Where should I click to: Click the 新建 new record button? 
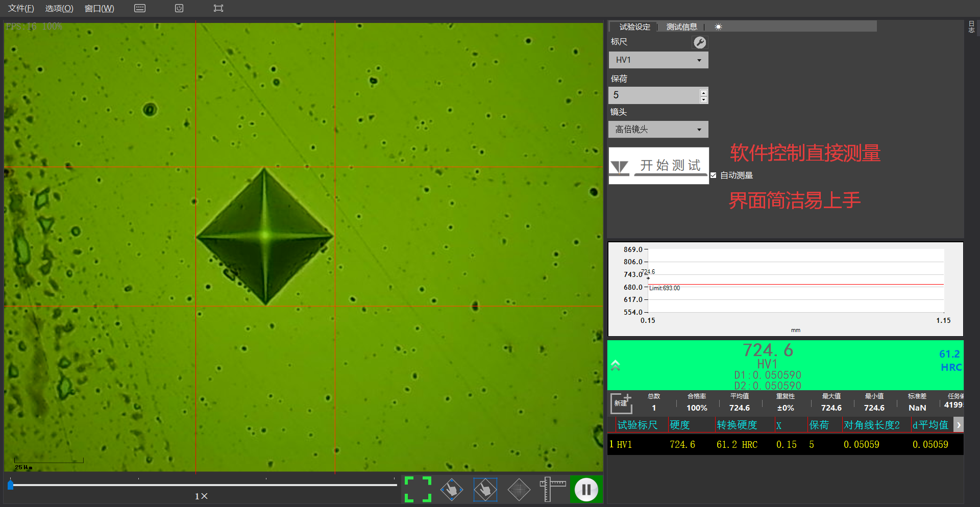[621, 403]
